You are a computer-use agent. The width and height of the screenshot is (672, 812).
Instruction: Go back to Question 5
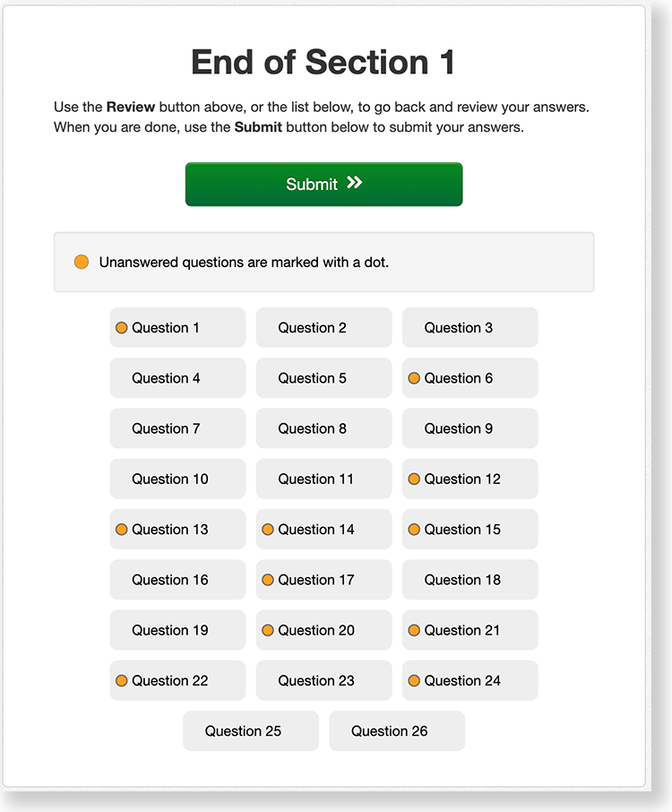pos(323,378)
